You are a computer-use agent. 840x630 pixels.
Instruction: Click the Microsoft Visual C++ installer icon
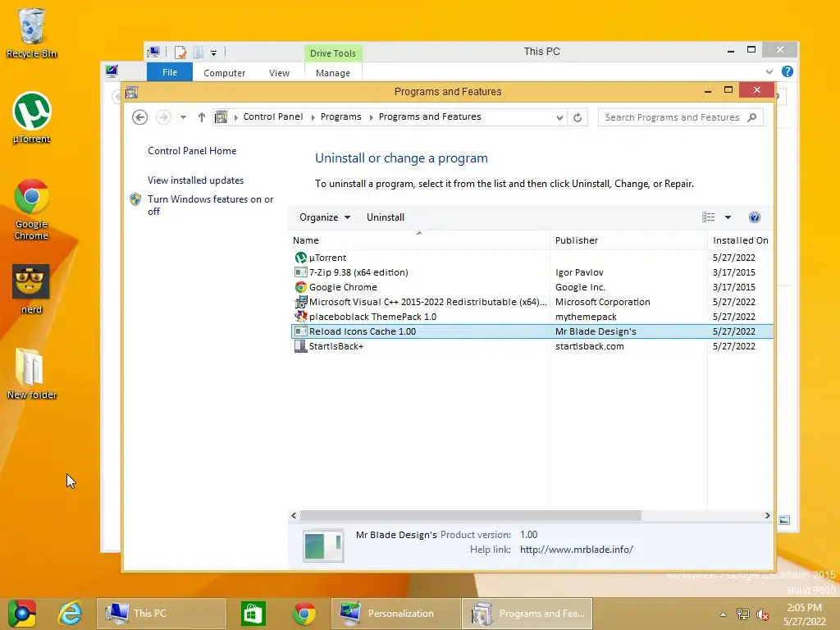tap(300, 302)
